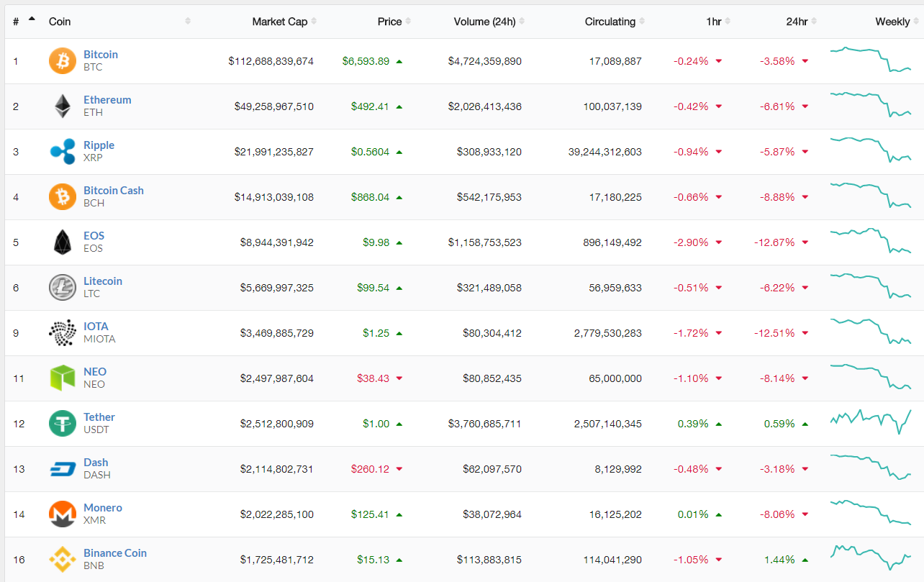View Binance Coin's weekly sparkline chart
The height and width of the screenshot is (582, 924).
point(871,558)
